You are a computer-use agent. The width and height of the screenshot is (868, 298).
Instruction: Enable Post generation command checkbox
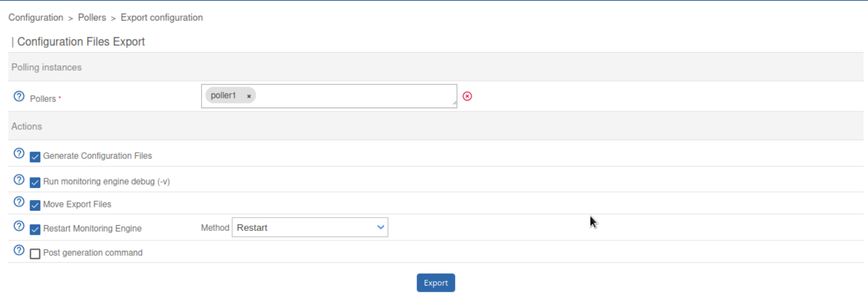[x=35, y=254]
